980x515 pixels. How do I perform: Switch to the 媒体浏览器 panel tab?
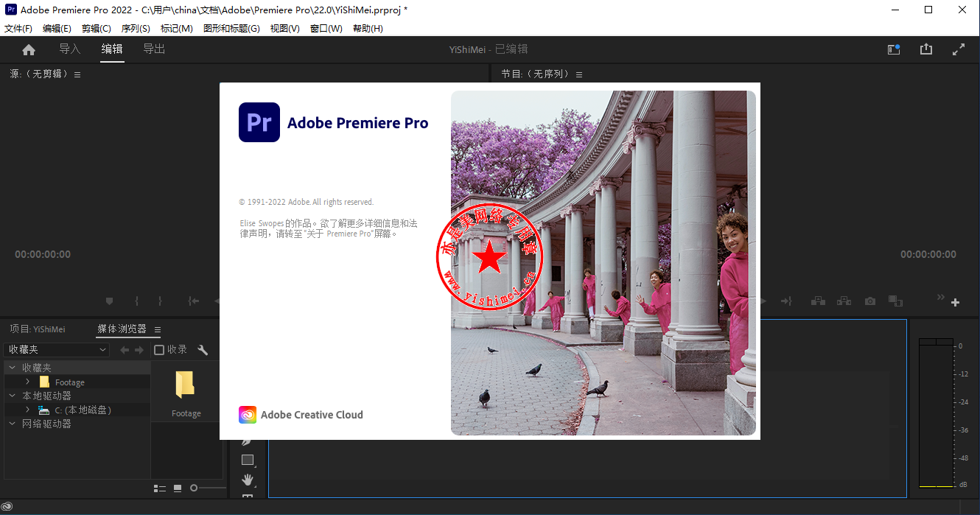(x=122, y=329)
